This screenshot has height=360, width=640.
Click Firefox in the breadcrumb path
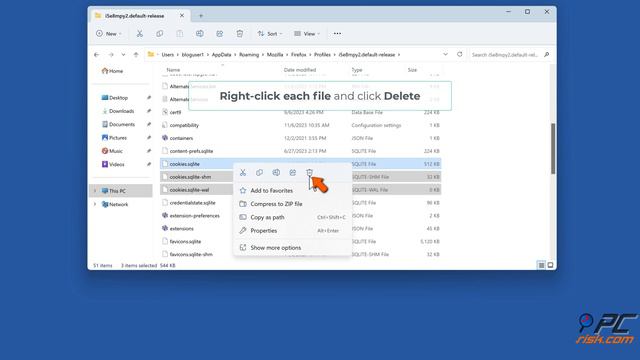coord(299,55)
